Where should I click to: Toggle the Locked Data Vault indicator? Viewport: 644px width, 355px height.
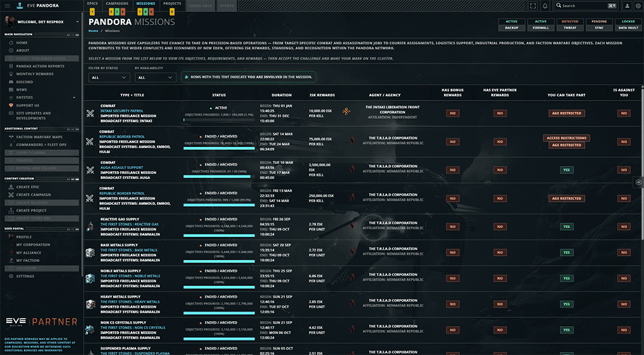(x=628, y=25)
